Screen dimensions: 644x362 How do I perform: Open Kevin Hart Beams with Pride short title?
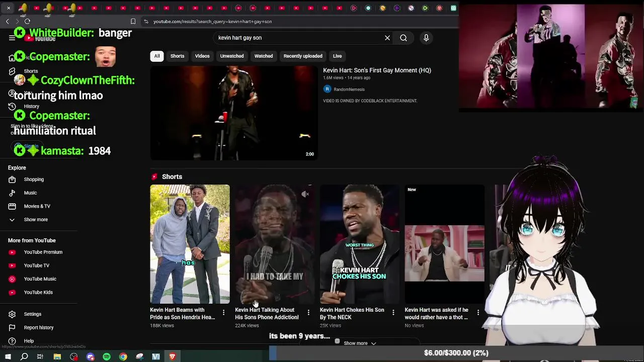pos(182,314)
